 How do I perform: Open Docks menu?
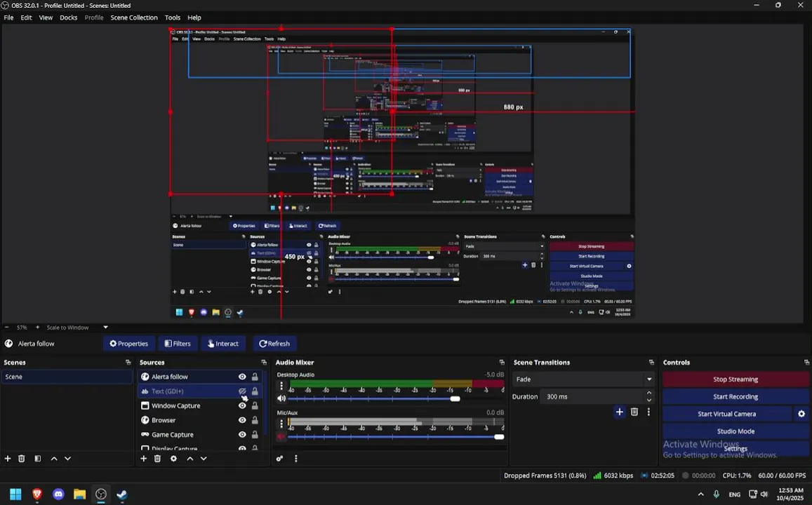(68, 18)
